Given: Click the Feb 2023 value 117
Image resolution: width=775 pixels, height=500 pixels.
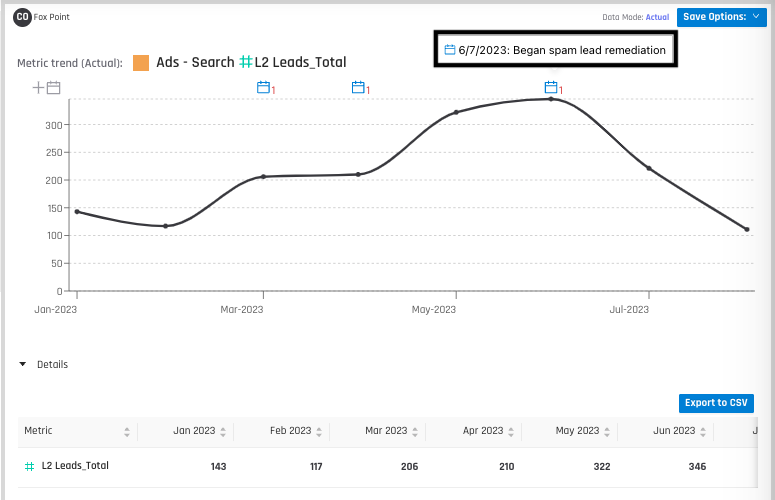Looking at the screenshot, I should pyautogui.click(x=316, y=466).
